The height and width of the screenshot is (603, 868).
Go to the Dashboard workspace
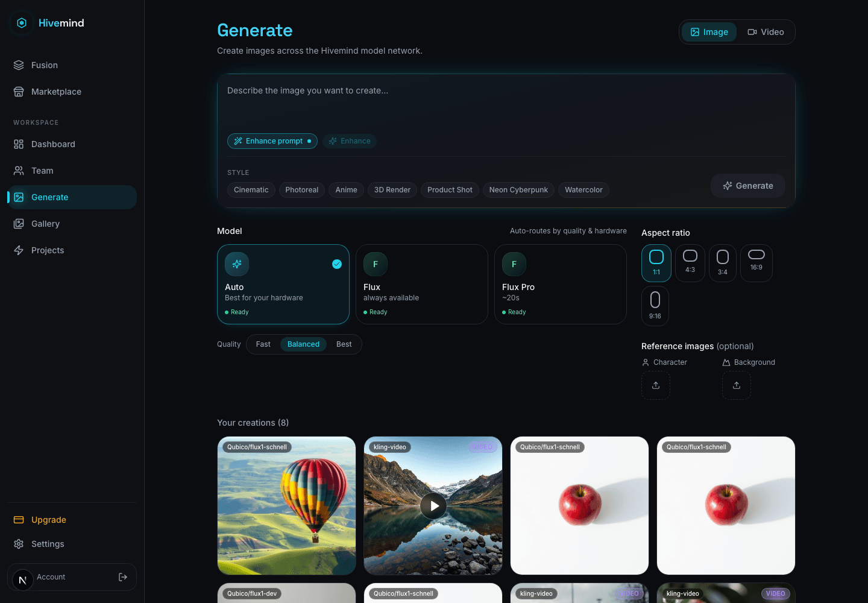coord(72,144)
